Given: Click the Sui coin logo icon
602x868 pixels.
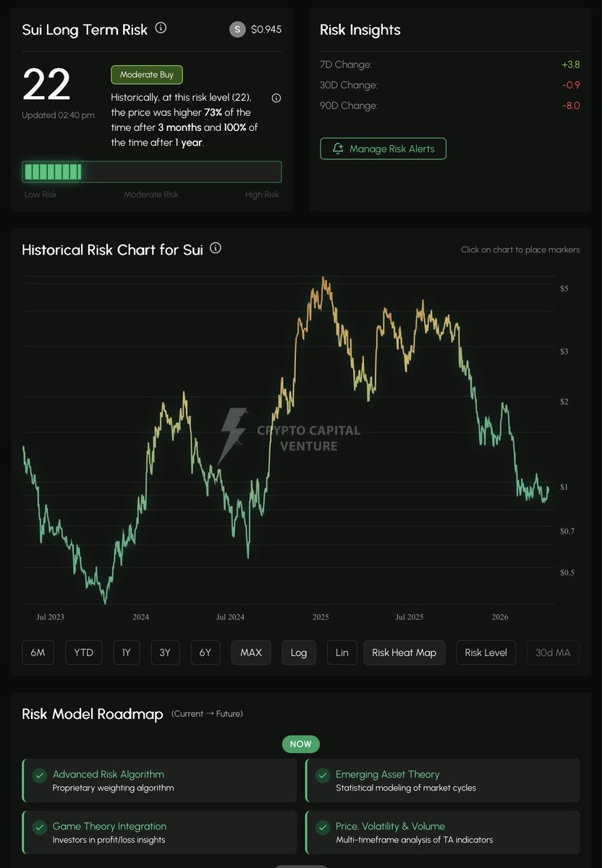Looking at the screenshot, I should pyautogui.click(x=237, y=30).
